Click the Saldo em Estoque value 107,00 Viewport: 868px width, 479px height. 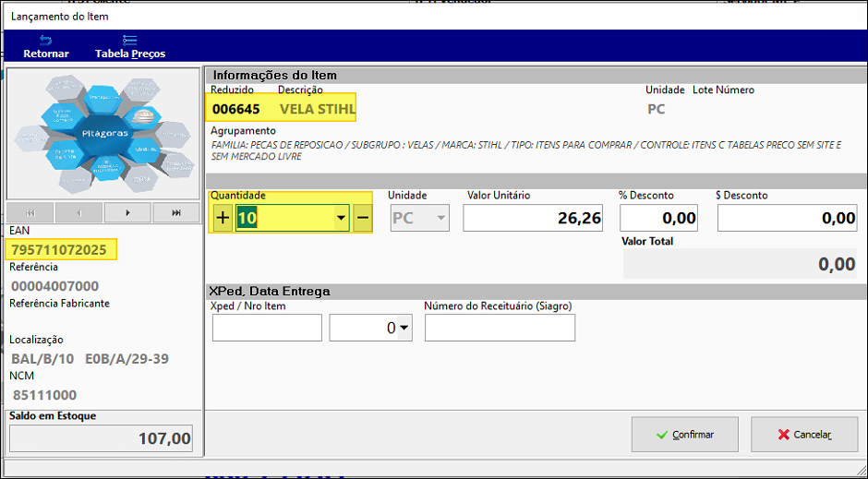pos(102,438)
